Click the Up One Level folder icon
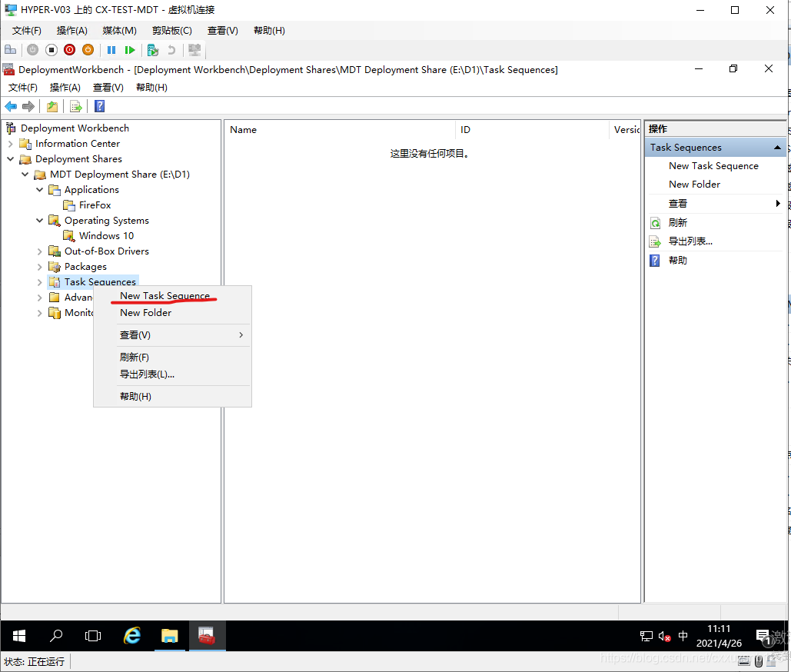791x672 pixels. (52, 106)
